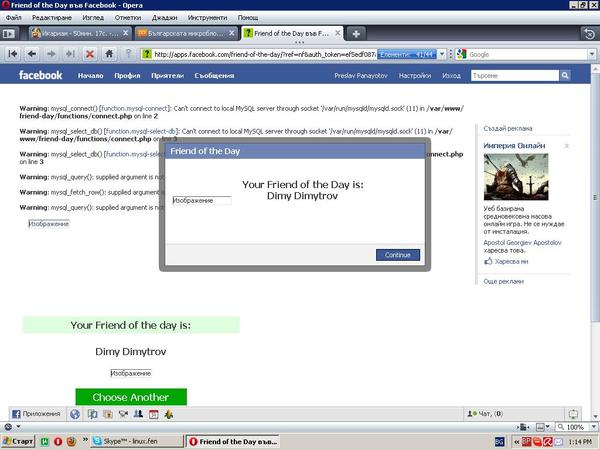Image resolution: width=600 pixels, height=450 pixels.
Task: Go back with the Back arrow
Action: point(32,54)
